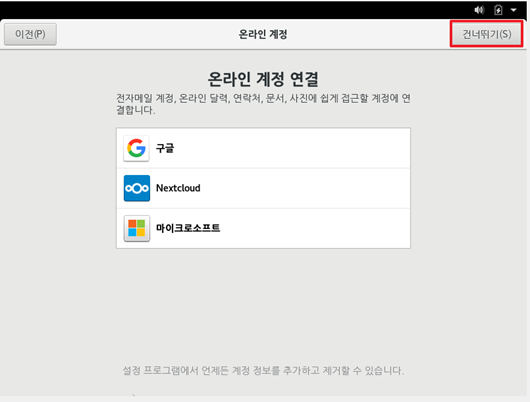Click the description text about 전자메일 계정
530x402 pixels.
(263, 104)
